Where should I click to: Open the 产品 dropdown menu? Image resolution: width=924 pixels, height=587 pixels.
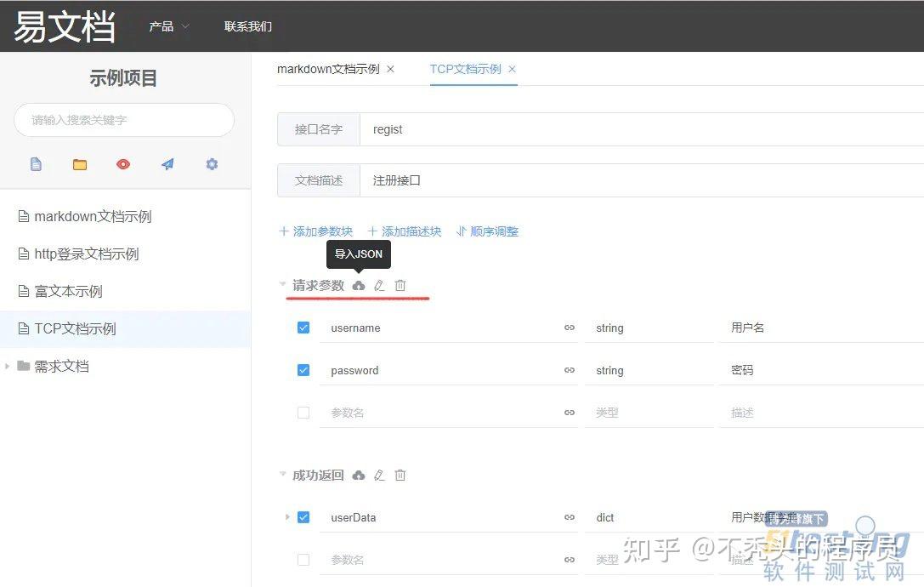tap(168, 26)
